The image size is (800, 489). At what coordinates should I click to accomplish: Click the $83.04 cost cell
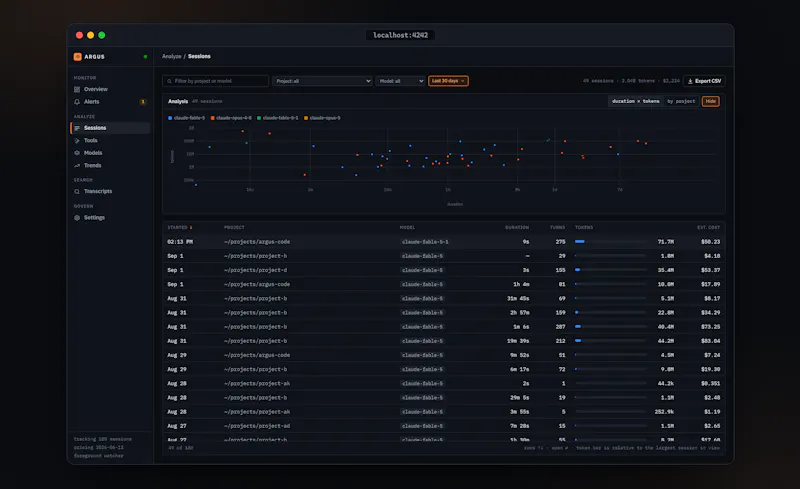(710, 341)
